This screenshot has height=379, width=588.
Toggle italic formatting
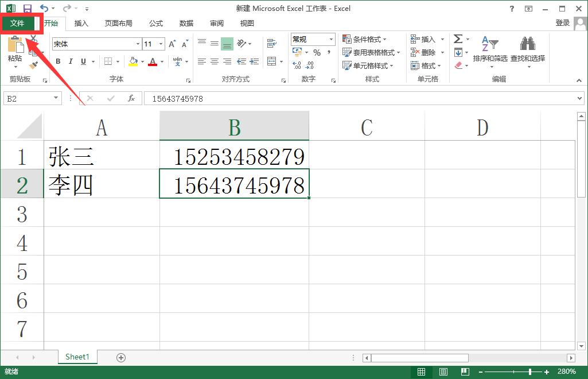coord(70,61)
